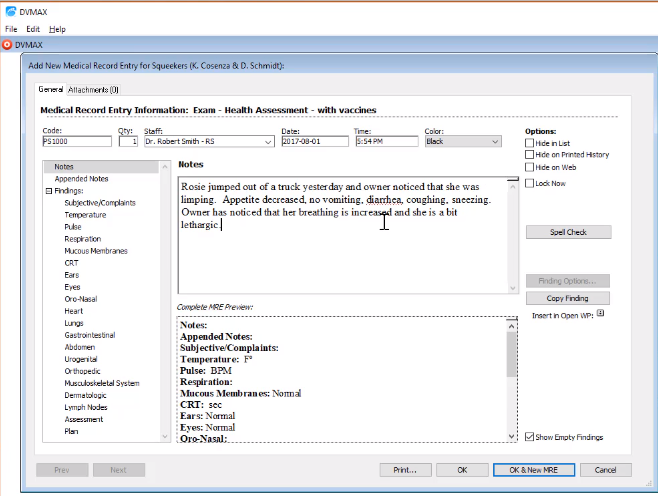Image resolution: width=658 pixels, height=496 pixels.
Task: Uncheck Show Empty Findings
Action: pyautogui.click(x=530, y=437)
